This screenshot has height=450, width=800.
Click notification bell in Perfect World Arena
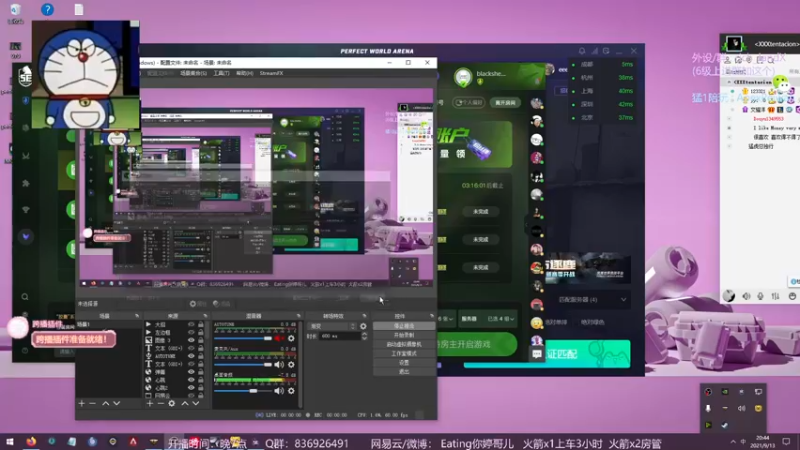pyautogui.click(x=582, y=51)
